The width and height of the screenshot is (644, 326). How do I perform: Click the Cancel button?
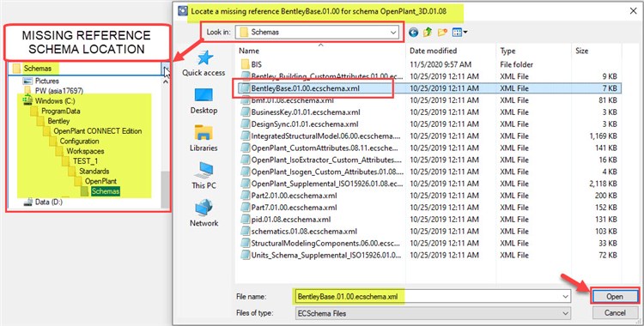[x=615, y=313]
